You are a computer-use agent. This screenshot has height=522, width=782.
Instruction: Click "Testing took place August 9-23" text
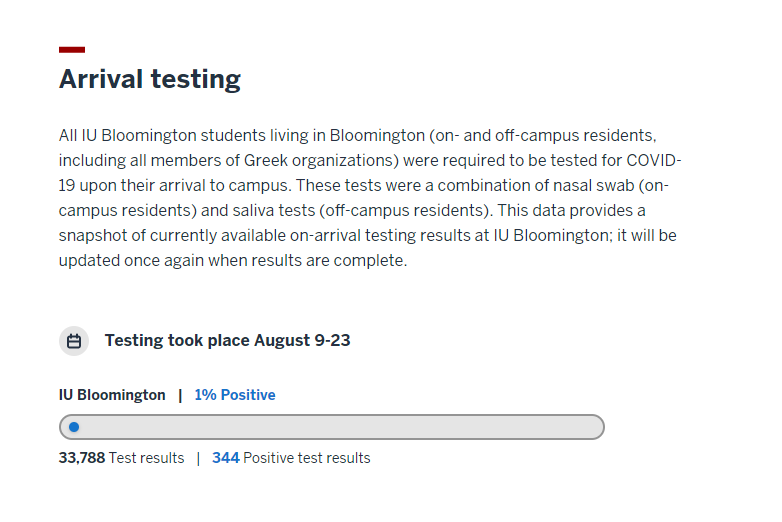(x=227, y=341)
